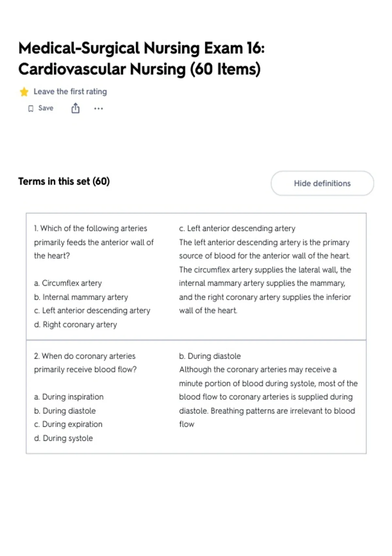Click the Terms in this set (60) heading
Image resolution: width=392 pixels, height=556 pixels.
tap(64, 181)
